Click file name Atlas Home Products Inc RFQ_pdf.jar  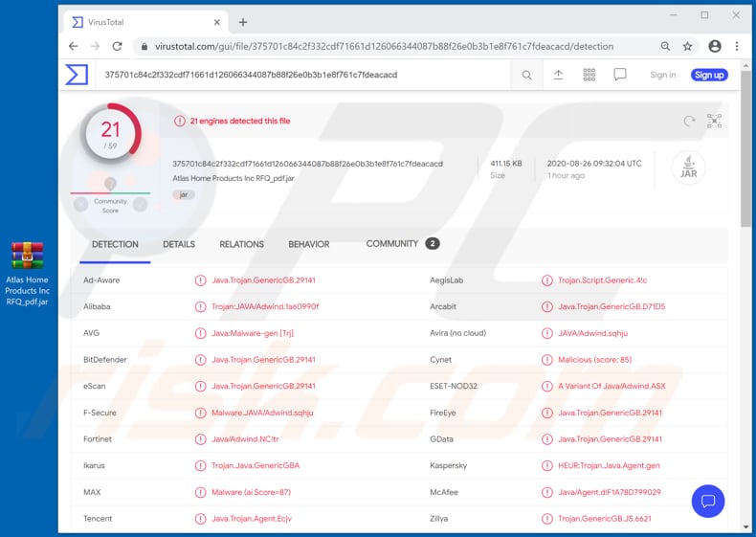[x=233, y=178]
